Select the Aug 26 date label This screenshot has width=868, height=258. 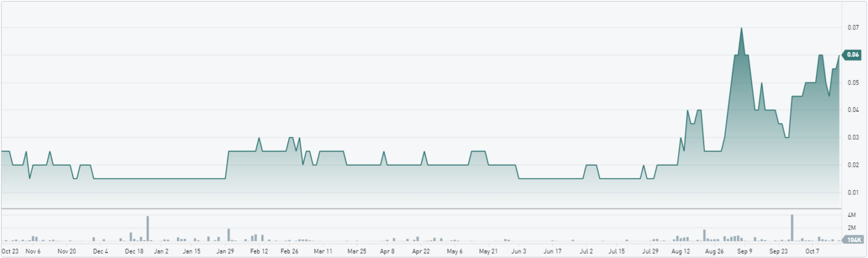(x=715, y=250)
